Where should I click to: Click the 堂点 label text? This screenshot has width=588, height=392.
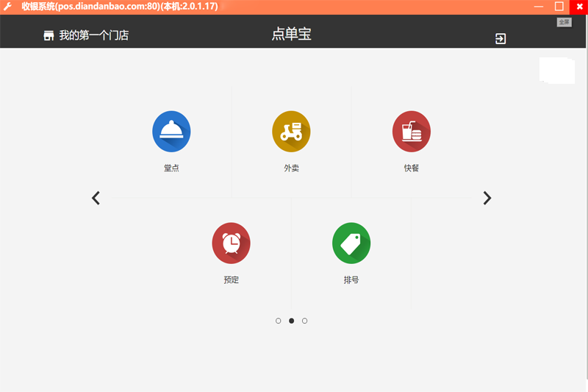171,168
